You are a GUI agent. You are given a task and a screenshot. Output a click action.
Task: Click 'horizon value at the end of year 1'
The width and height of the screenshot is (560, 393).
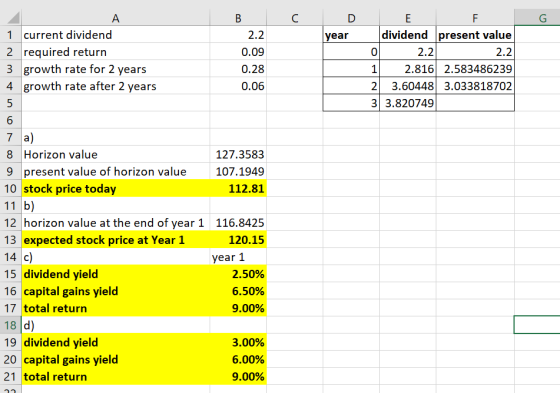tap(116, 223)
